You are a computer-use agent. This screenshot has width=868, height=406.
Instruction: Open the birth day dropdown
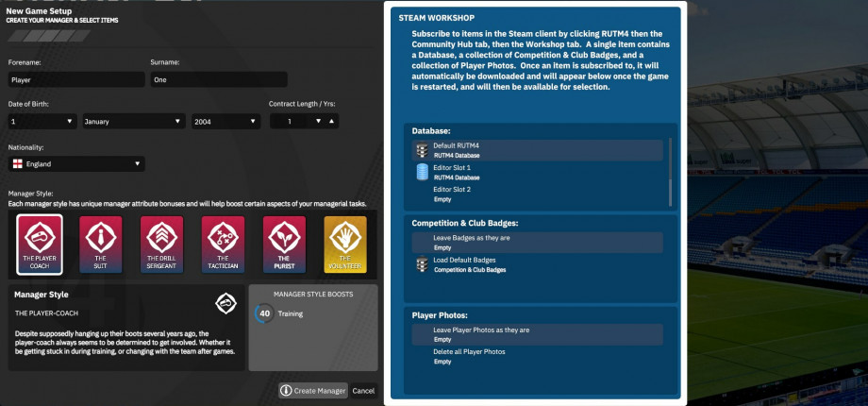pos(42,121)
